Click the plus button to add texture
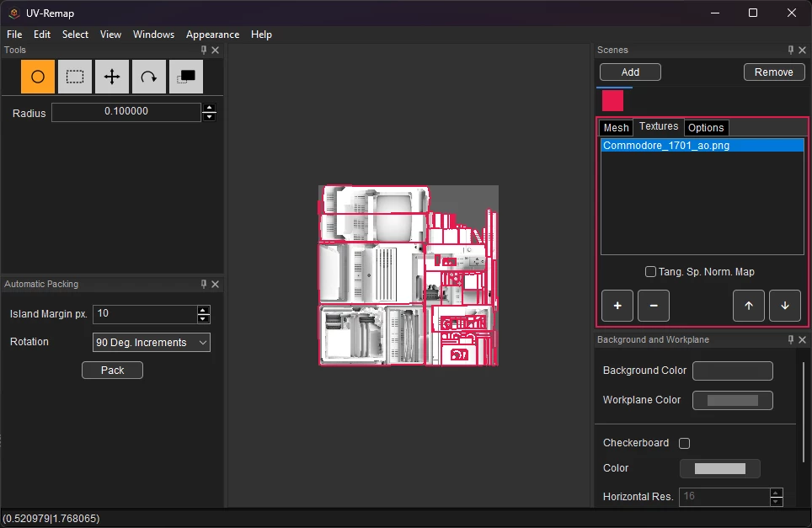 [617, 306]
